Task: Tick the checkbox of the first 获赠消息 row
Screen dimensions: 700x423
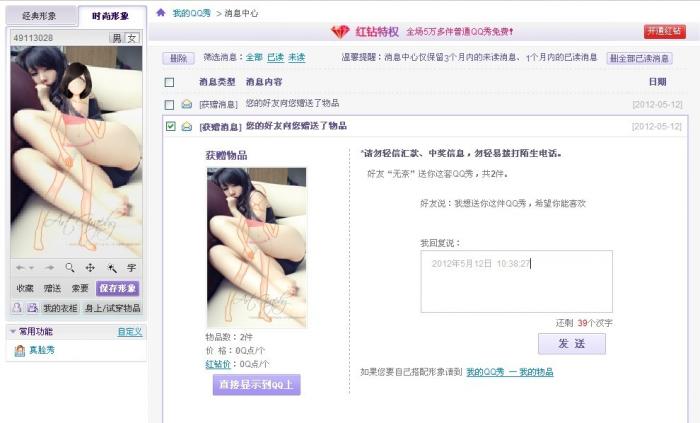Action: [169, 104]
